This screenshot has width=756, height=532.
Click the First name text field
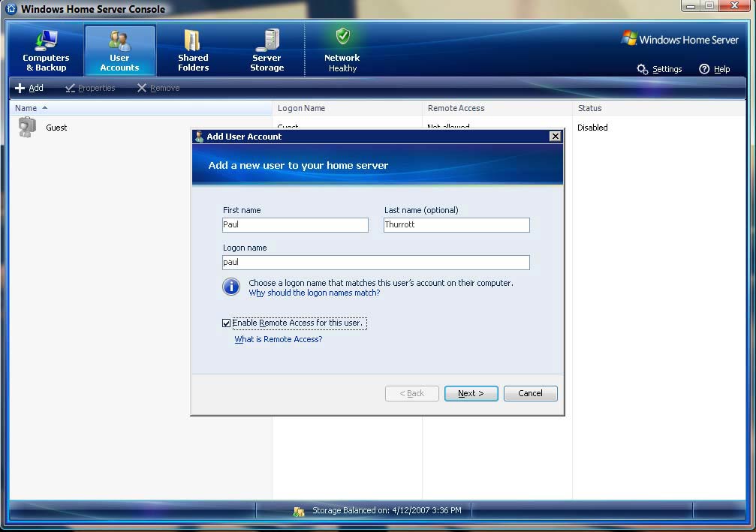point(295,225)
